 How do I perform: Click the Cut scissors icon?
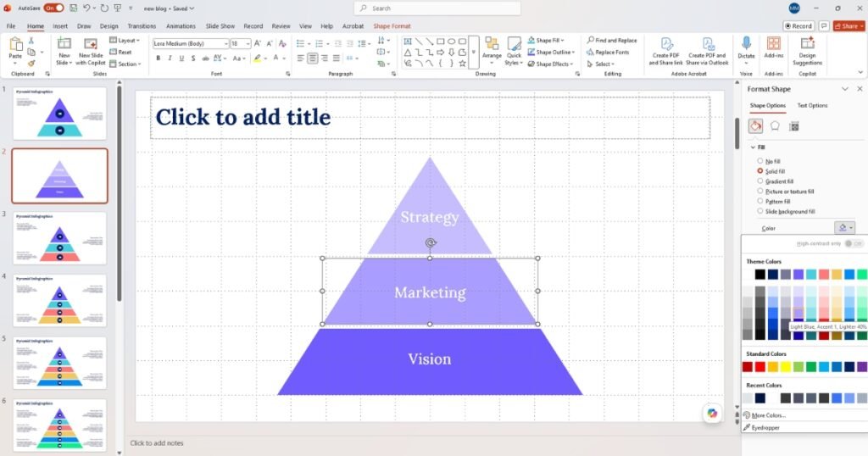(x=31, y=41)
